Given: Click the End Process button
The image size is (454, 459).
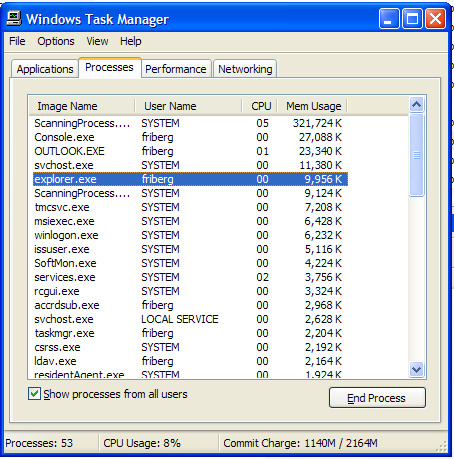Looking at the screenshot, I should tap(377, 397).
